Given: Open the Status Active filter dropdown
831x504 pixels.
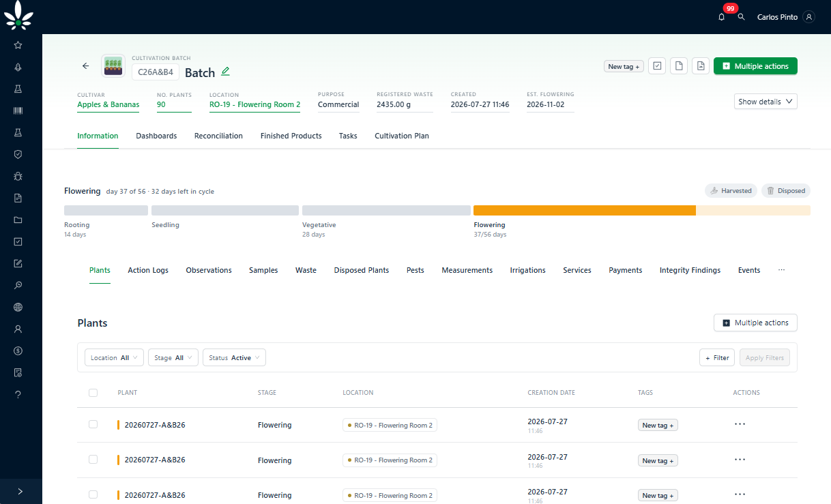Looking at the screenshot, I should click(234, 357).
